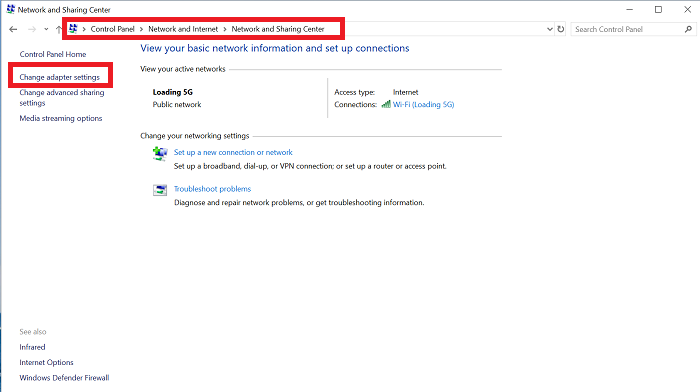Click the Wi-Fi signal strength icon
Screen dimensions: 700x392
pos(386,104)
